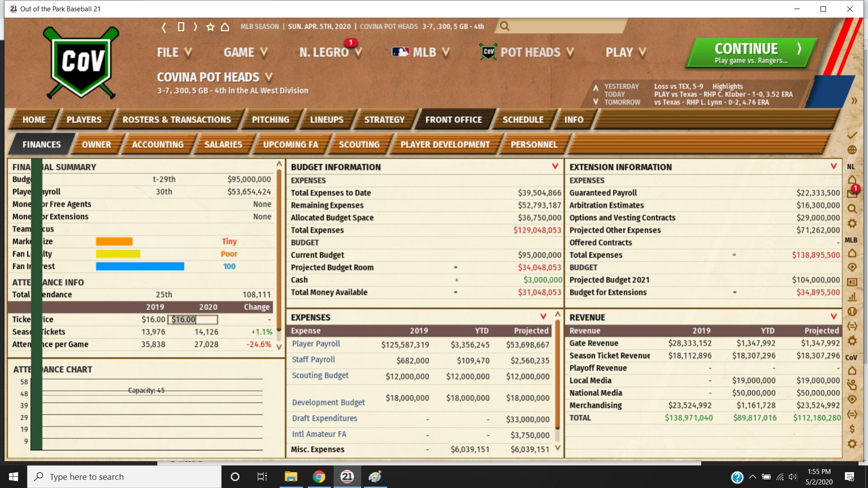Click the MLB section location pin icon

coord(852,267)
